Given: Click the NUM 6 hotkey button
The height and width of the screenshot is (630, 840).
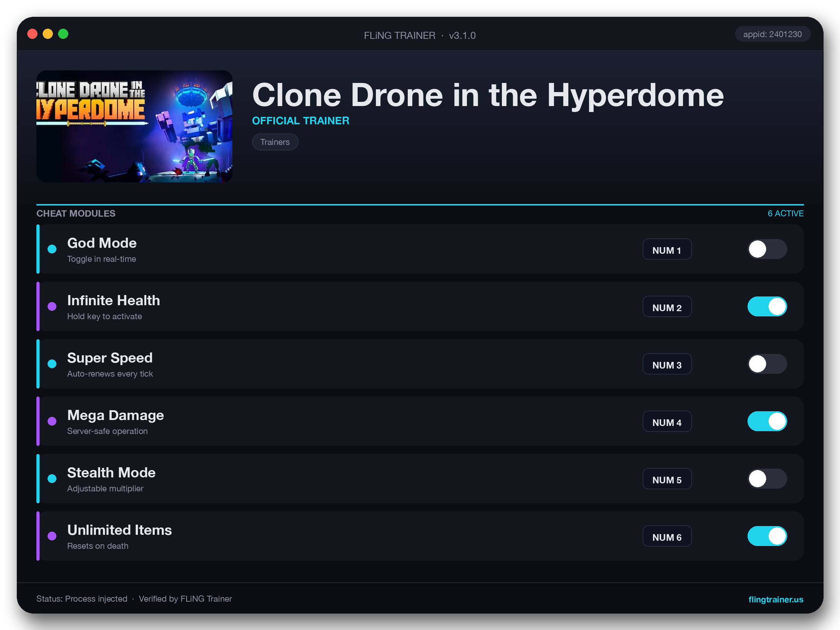Looking at the screenshot, I should click(667, 536).
